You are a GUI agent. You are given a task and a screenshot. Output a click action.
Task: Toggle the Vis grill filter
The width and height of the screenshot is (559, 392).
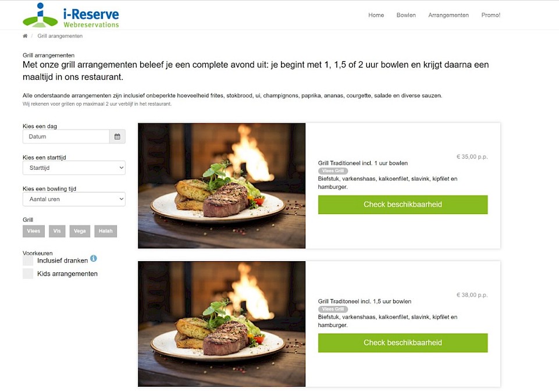[57, 231]
